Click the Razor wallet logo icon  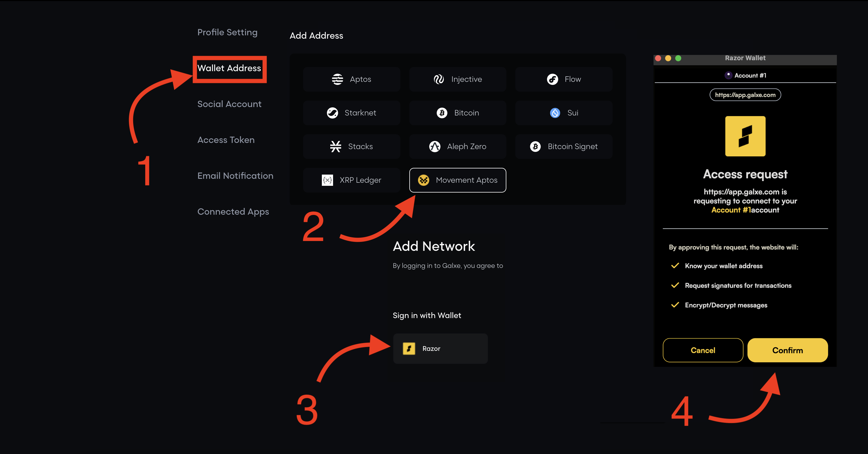pyautogui.click(x=409, y=349)
